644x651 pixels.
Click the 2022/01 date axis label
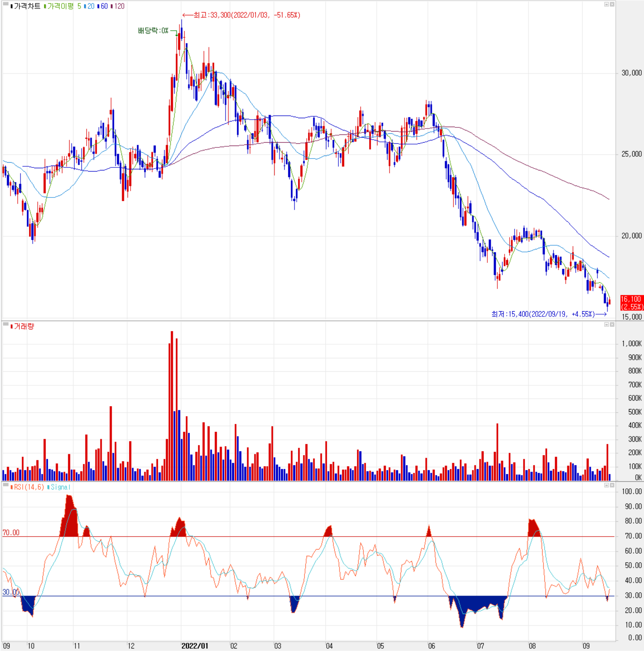pos(195,646)
